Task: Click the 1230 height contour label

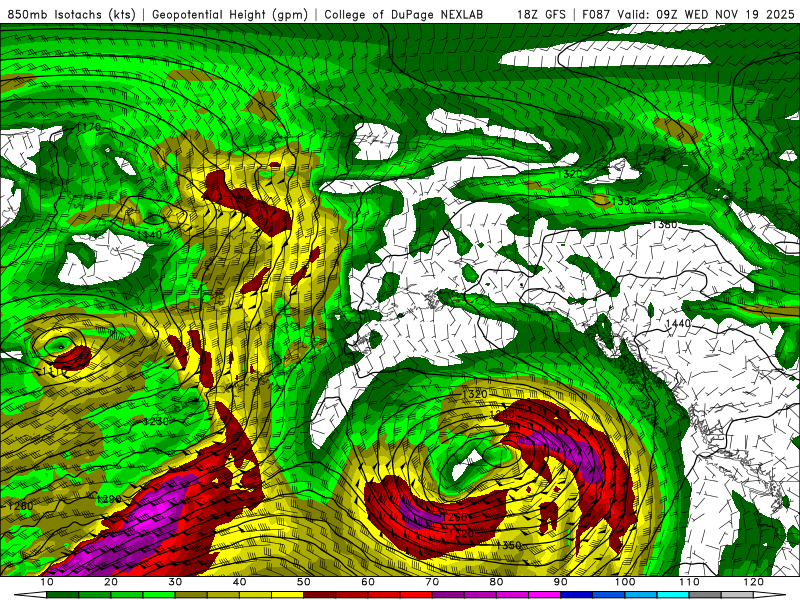Action: point(156,421)
